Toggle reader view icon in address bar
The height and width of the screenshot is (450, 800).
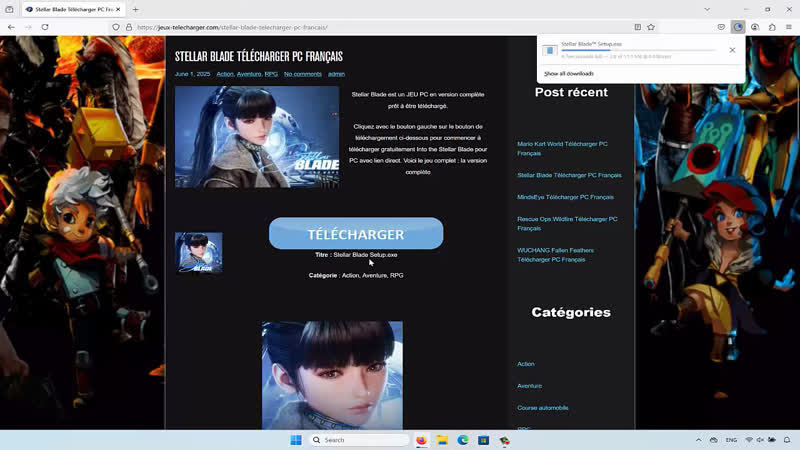[x=638, y=27]
